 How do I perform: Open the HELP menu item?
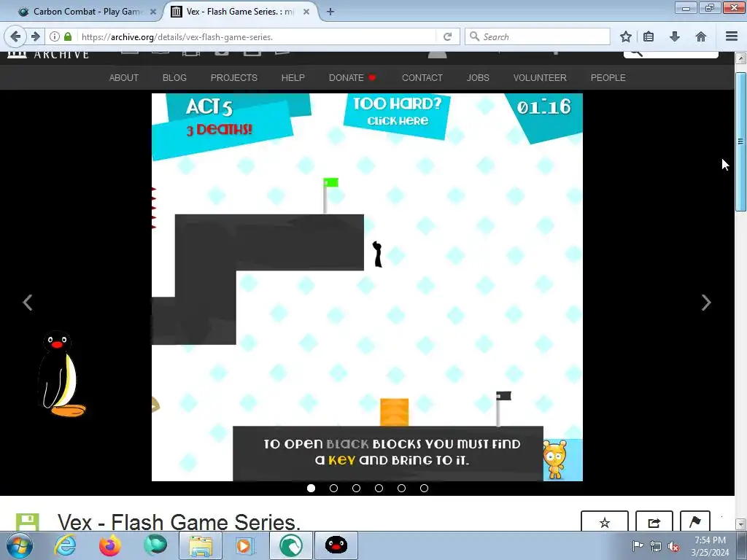pos(293,77)
